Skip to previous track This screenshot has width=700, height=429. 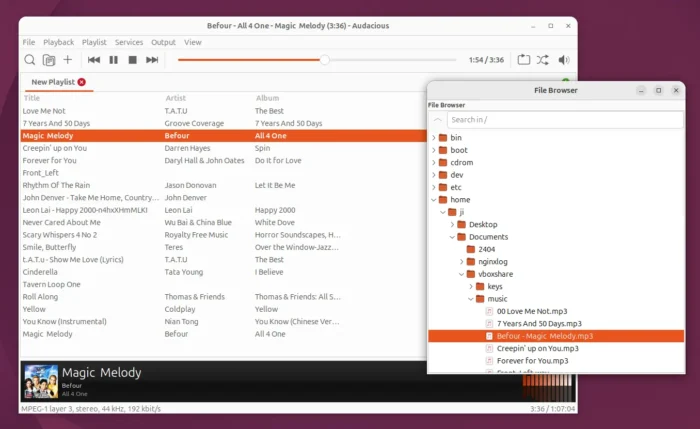tap(94, 60)
